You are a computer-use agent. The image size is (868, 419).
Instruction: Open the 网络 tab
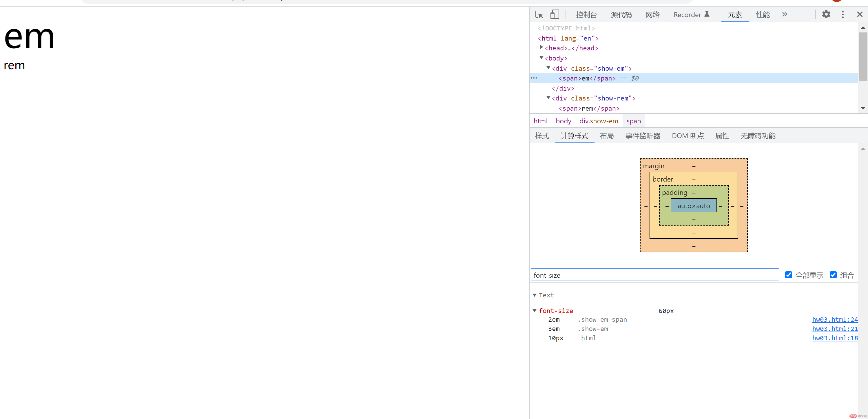pyautogui.click(x=653, y=14)
